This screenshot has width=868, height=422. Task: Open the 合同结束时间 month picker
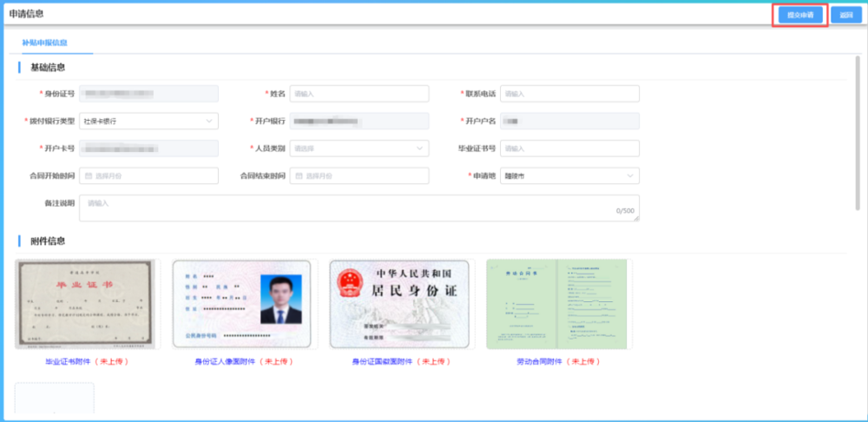(359, 175)
